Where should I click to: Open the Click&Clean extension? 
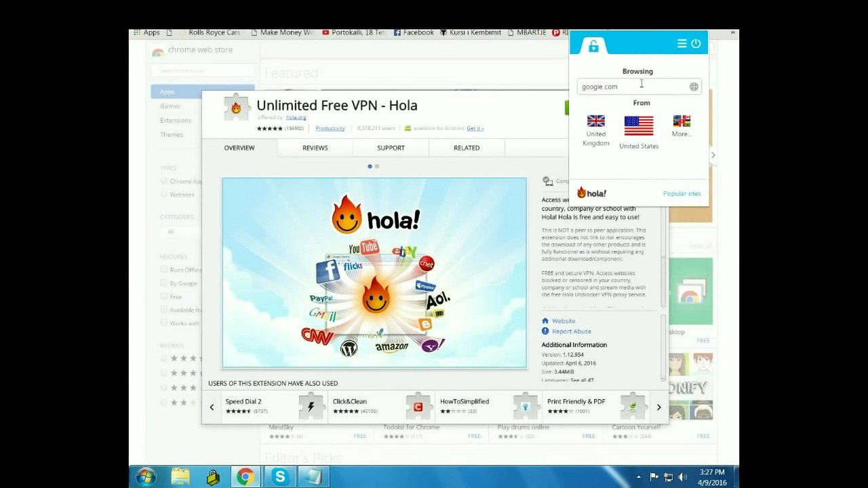[x=382, y=407]
